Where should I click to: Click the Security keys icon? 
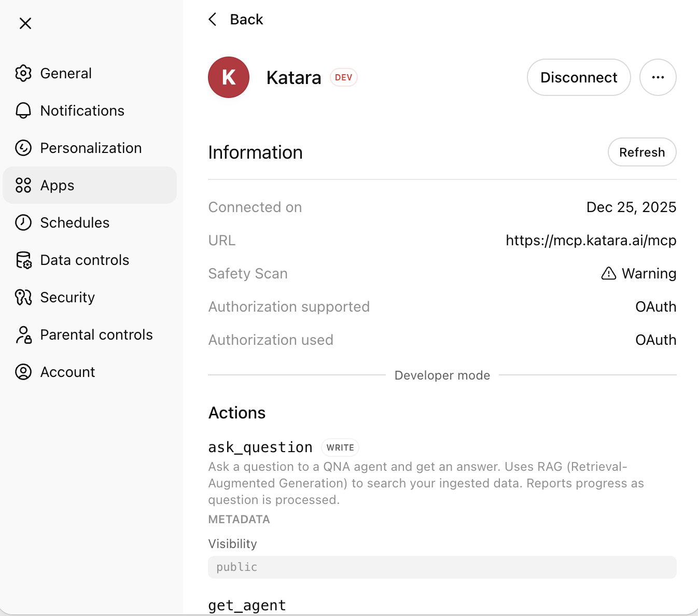(23, 297)
